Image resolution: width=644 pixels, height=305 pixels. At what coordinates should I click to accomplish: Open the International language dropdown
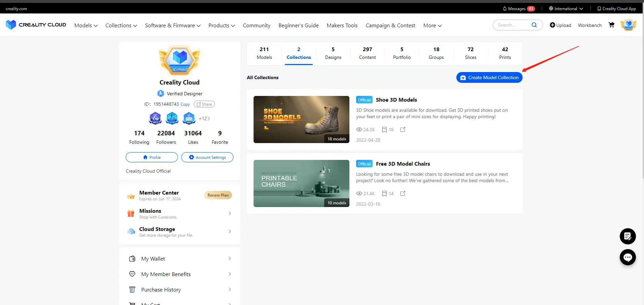566,9
